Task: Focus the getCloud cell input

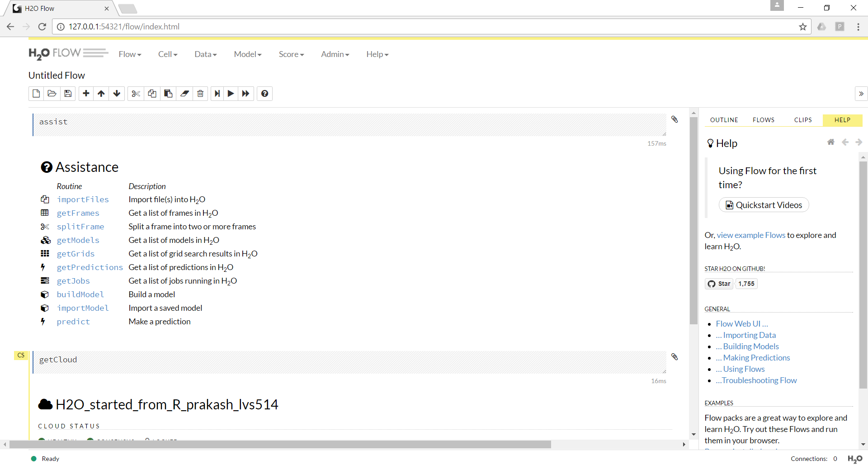Action: [x=349, y=362]
